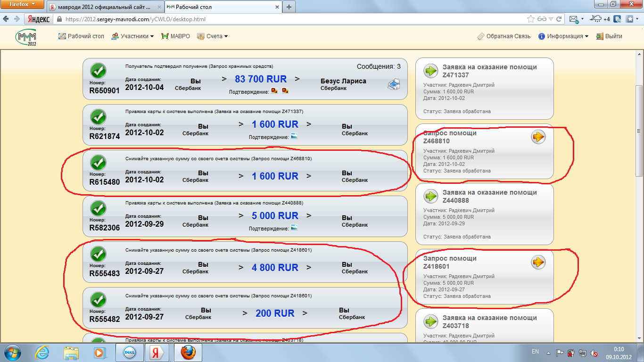Click Сообщения: 3 on order R650901
This screenshot has height=362, width=644.
tap(379, 66)
